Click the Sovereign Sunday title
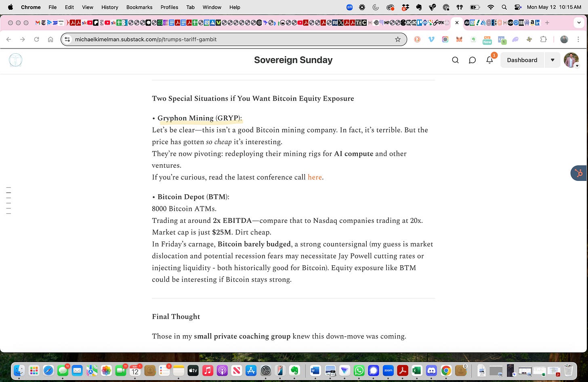The width and height of the screenshot is (588, 382). [293, 60]
